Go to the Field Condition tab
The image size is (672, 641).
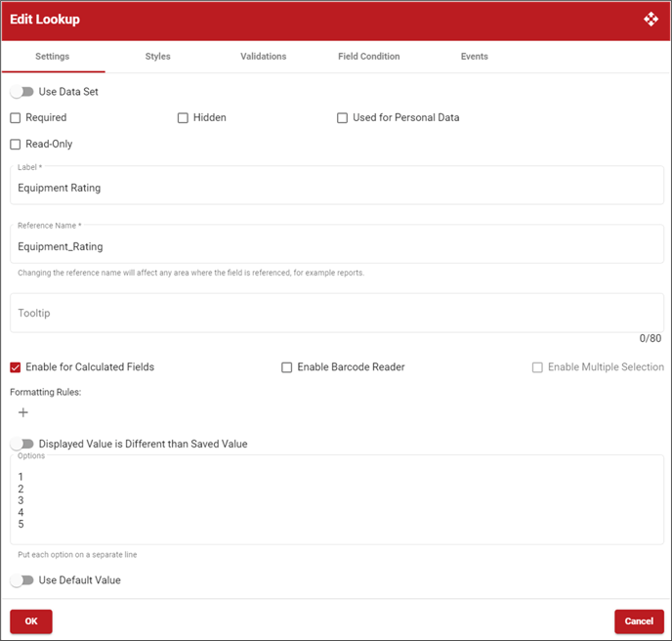pos(368,57)
